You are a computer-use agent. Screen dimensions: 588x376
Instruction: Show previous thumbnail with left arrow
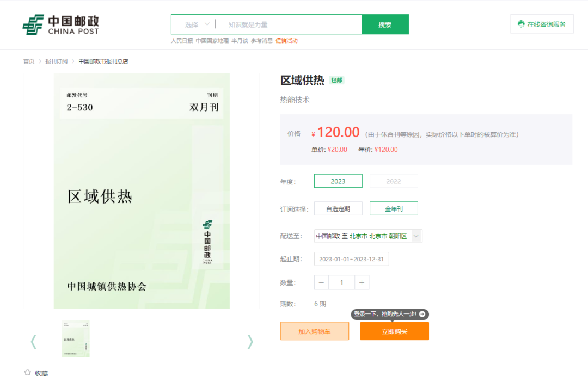(x=34, y=341)
